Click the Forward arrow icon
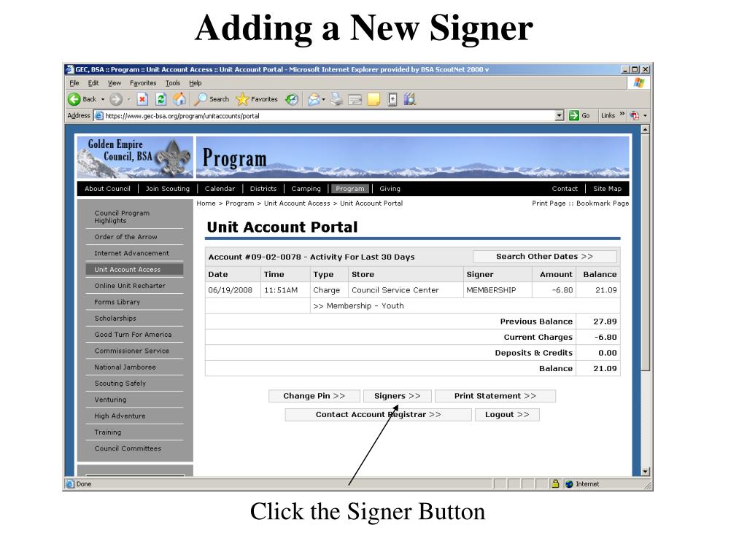Viewport: 747px width, 560px height. point(115,99)
